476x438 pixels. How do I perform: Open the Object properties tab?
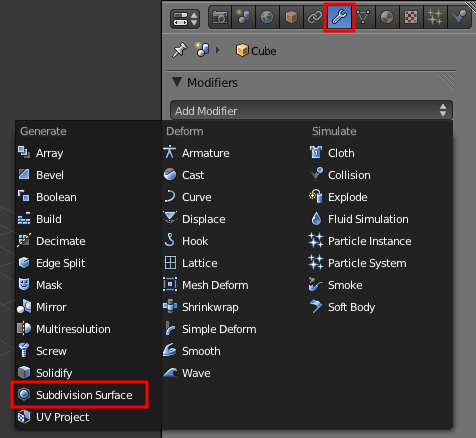pos(291,17)
